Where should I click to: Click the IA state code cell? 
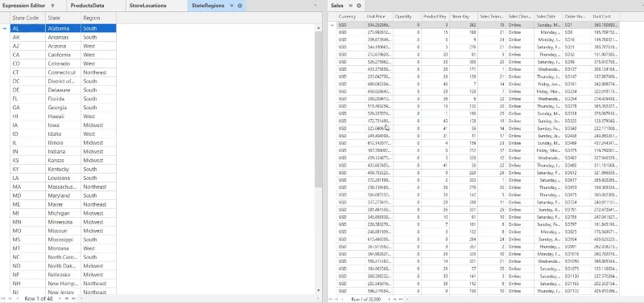[27, 125]
